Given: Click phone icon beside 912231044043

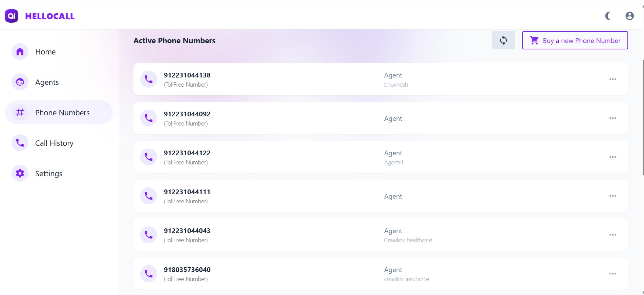Looking at the screenshot, I should coord(149,235).
